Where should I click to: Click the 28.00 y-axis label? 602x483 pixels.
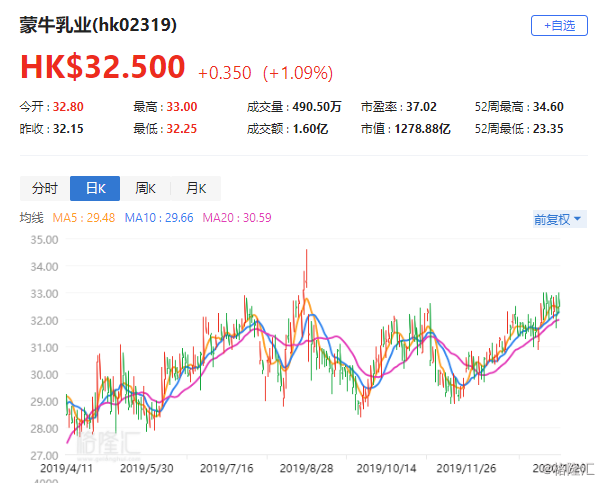(45, 428)
